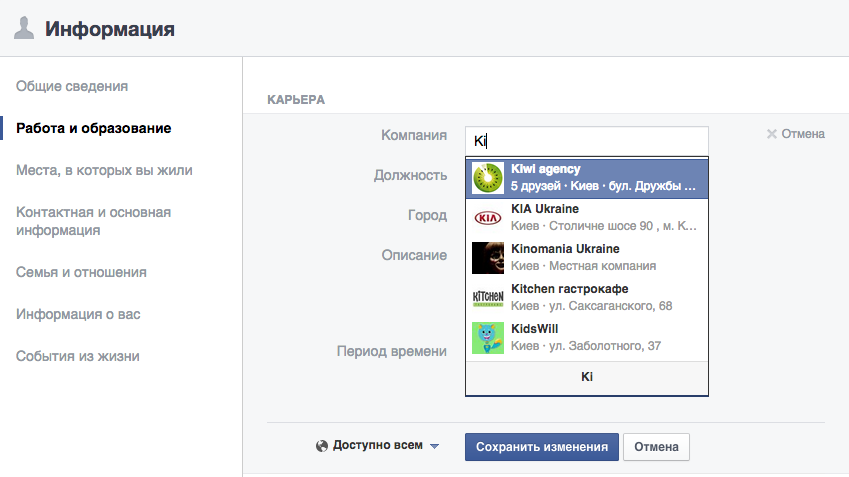Click the Город field label
This screenshot has height=477, width=849.
coord(428,215)
